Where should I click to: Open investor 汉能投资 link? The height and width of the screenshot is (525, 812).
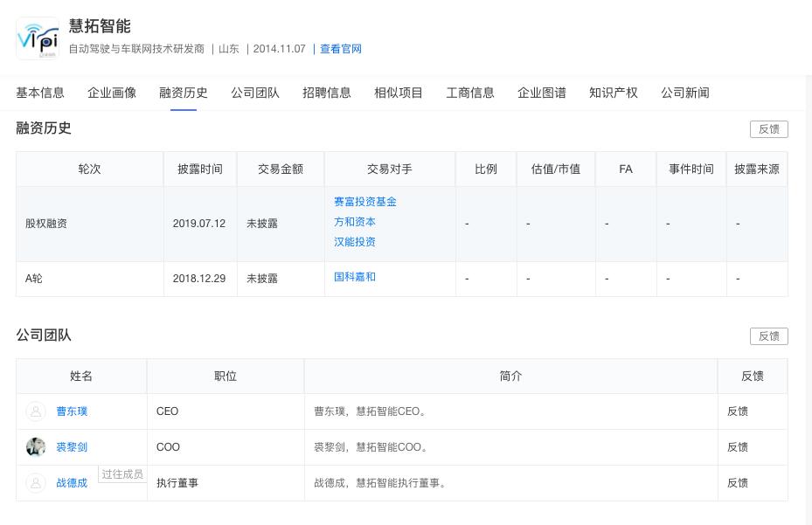click(355, 242)
